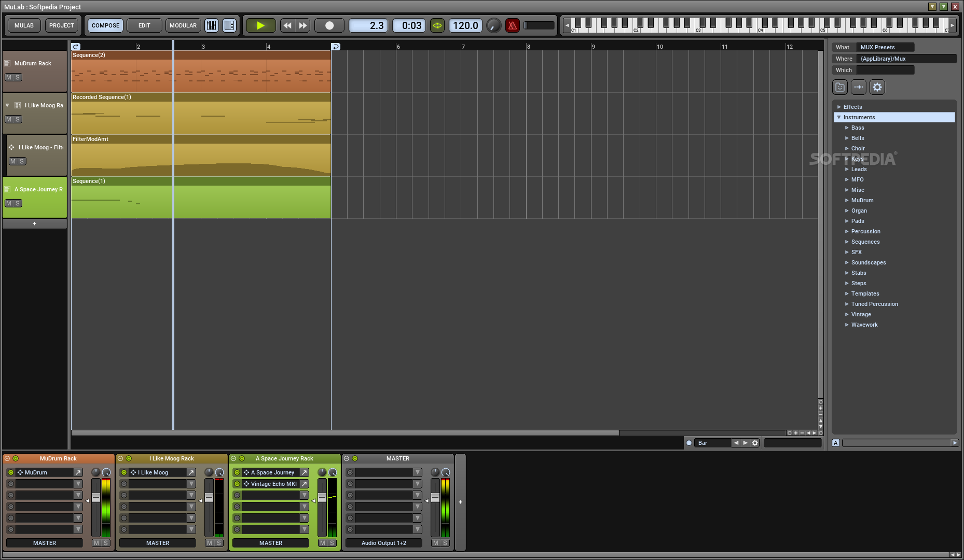Click the Fast Forward button
The height and width of the screenshot is (560, 964).
tap(303, 25)
